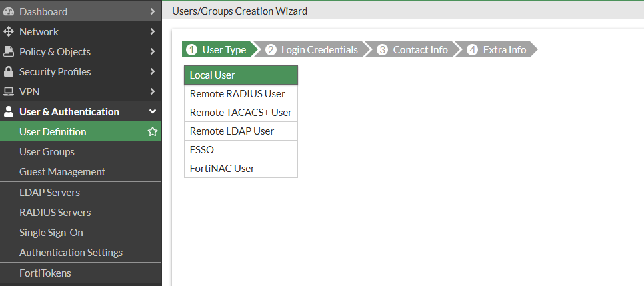
Task: Click the step 1 number circle
Action: (x=191, y=50)
